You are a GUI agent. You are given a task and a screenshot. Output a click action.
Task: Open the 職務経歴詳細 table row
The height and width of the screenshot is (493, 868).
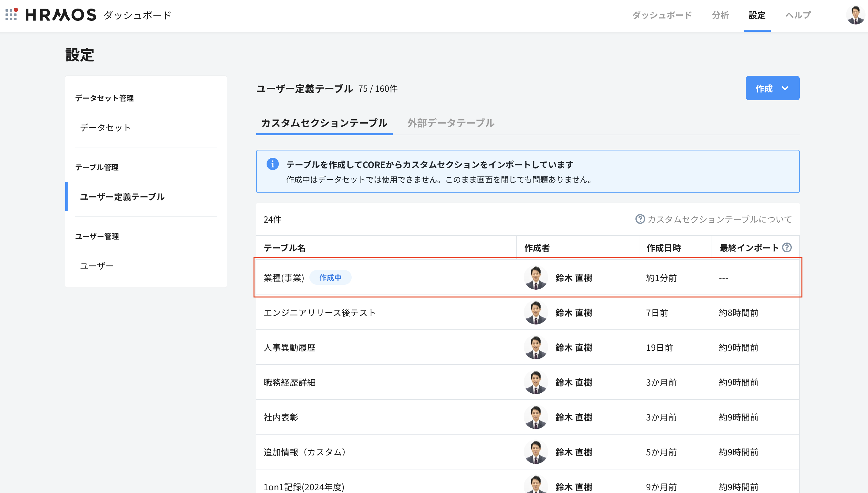coord(289,382)
